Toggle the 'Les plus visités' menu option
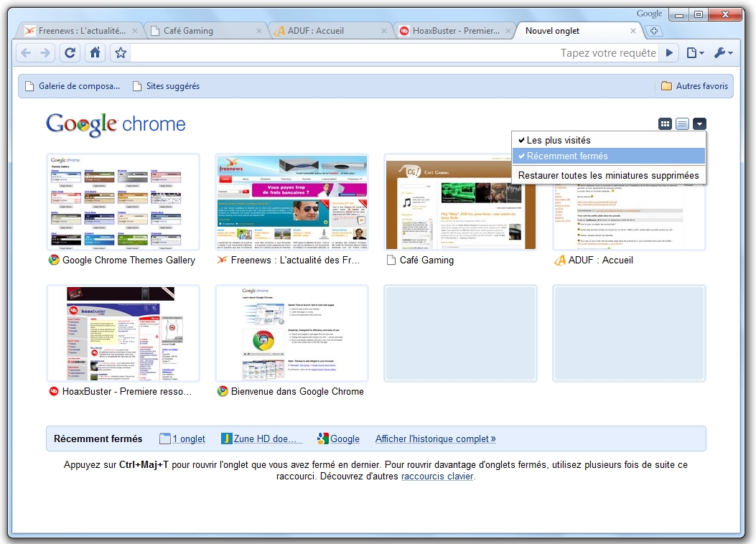This screenshot has height=544, width=756. tap(609, 140)
